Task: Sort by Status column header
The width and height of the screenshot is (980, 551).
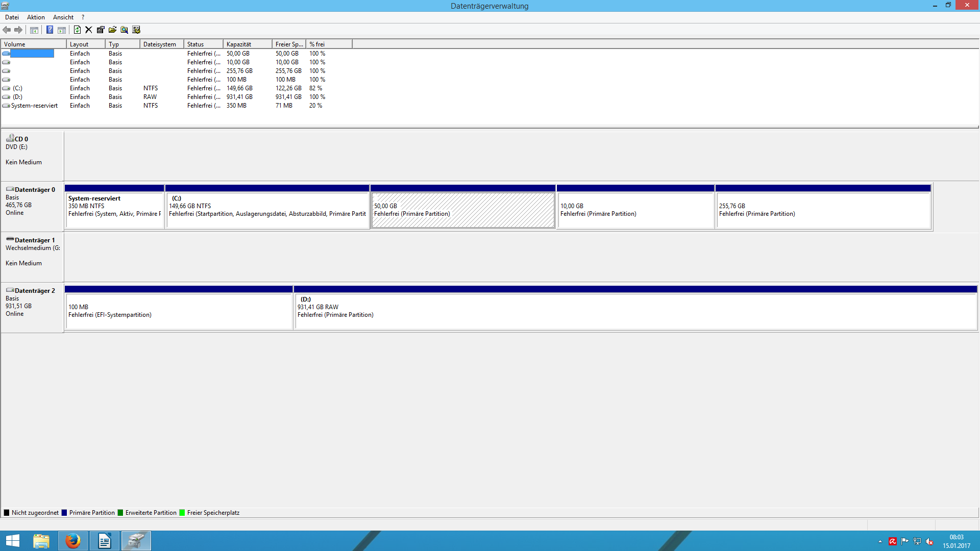Action: pyautogui.click(x=204, y=44)
